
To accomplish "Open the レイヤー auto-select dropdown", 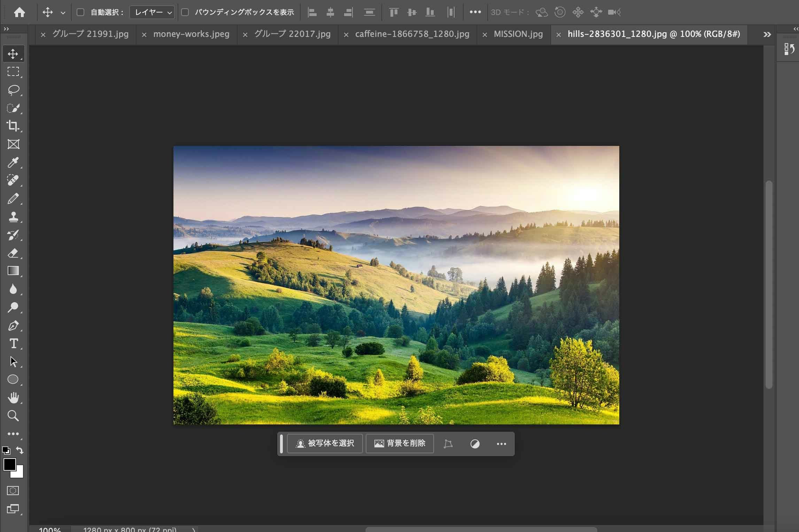I will tap(152, 13).
